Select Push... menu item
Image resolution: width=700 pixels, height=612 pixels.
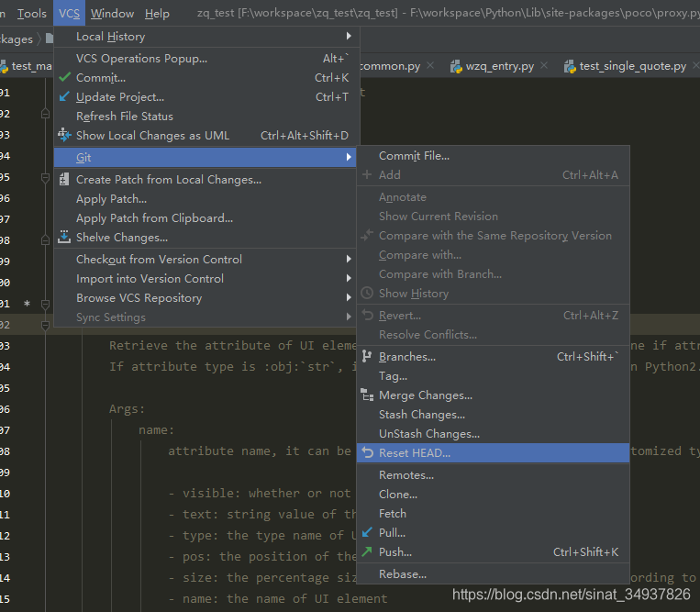493,551
